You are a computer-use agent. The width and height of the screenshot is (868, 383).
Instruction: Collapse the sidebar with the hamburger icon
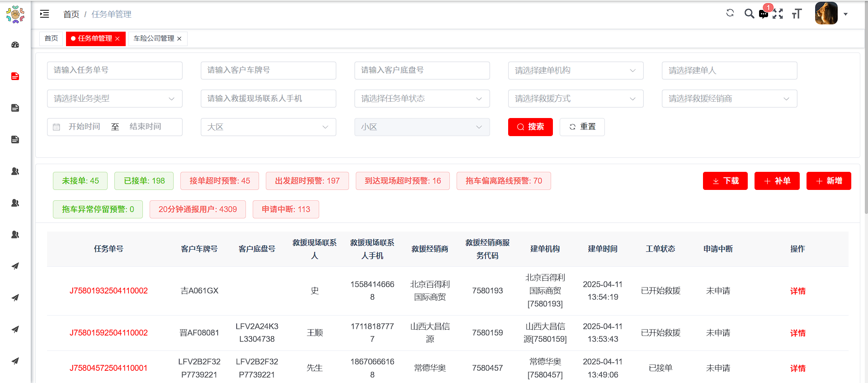pos(44,14)
